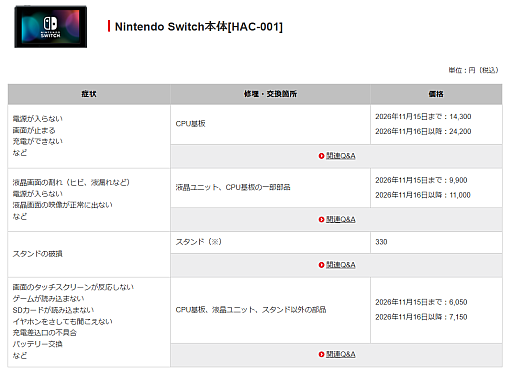Click the 6,050 price line
512x373 pixels.
coord(421,302)
